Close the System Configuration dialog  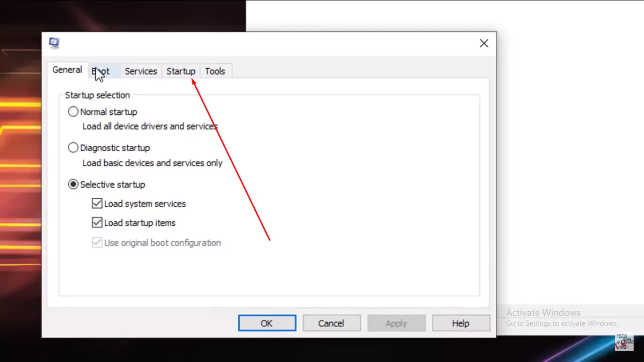pyautogui.click(x=484, y=43)
